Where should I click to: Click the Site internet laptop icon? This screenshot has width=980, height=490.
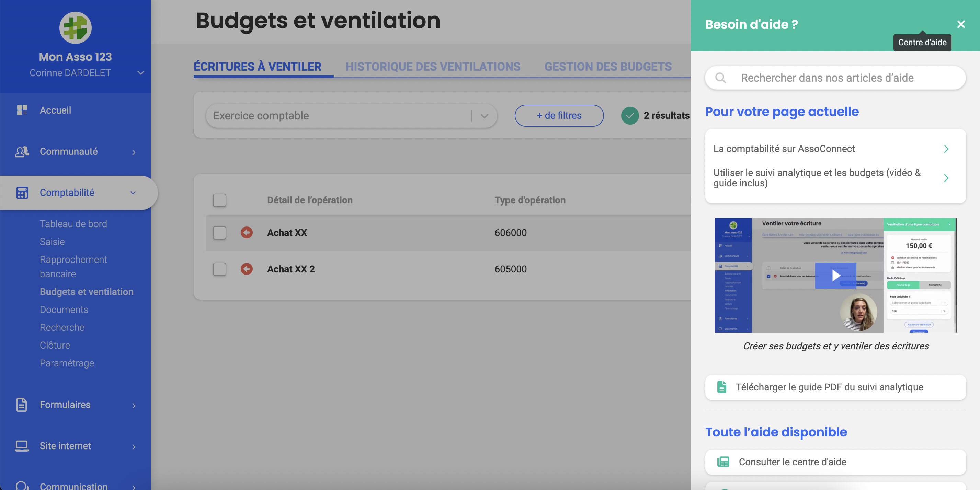coord(22,446)
